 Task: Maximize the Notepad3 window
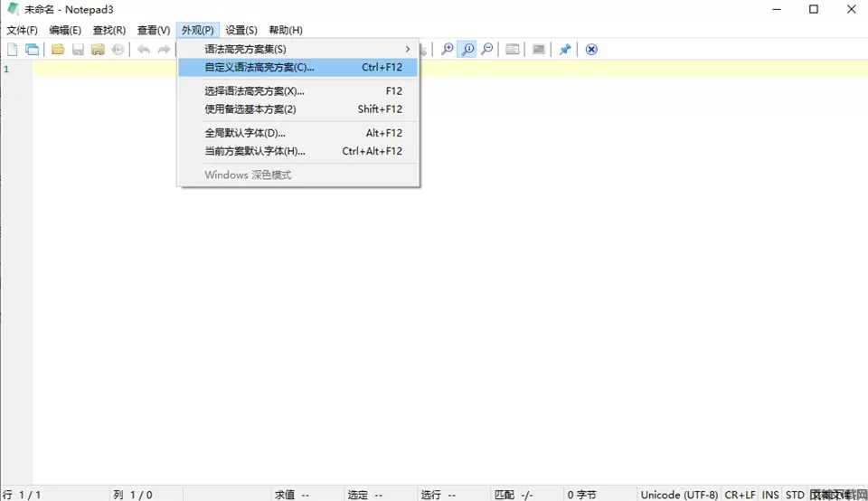tap(814, 9)
